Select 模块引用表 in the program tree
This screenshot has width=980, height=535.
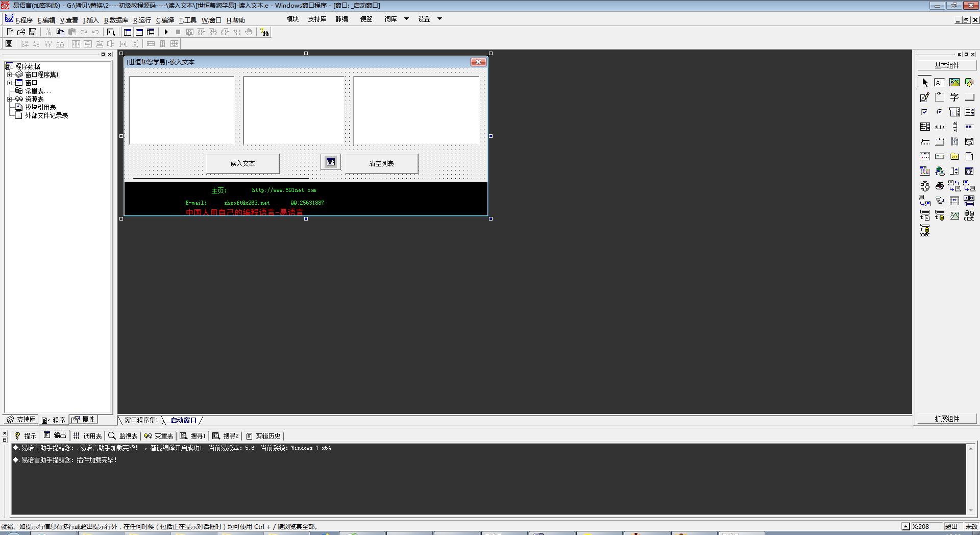(40, 107)
